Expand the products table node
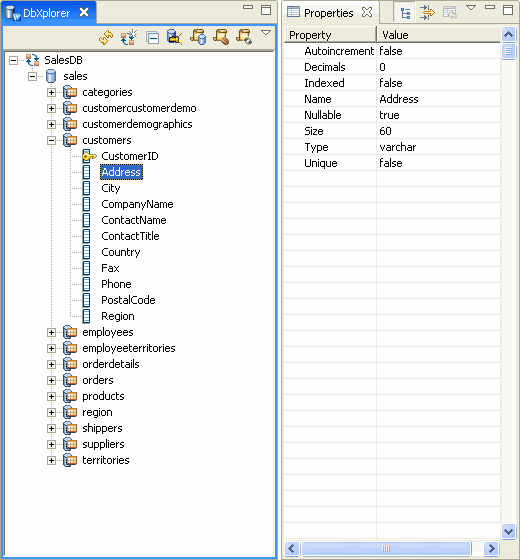The width and height of the screenshot is (520, 560). (51, 397)
